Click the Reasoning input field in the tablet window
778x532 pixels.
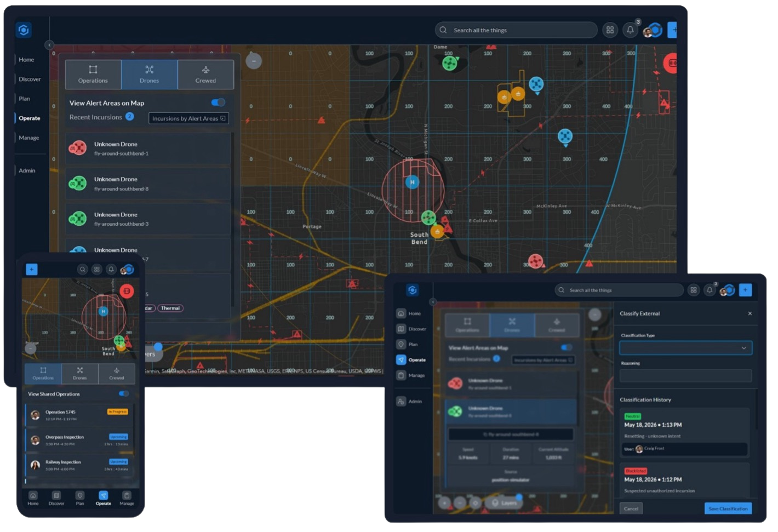pos(685,375)
